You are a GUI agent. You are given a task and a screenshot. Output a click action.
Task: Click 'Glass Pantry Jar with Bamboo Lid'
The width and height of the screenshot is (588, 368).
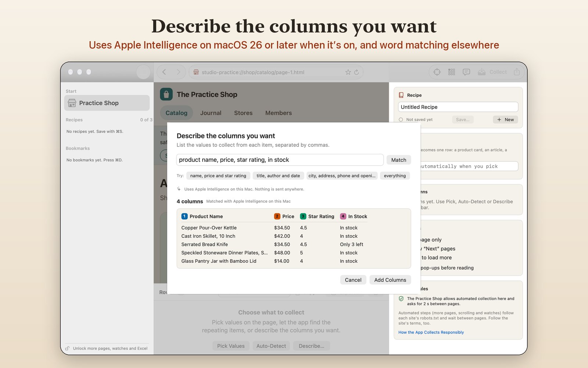pos(219,261)
